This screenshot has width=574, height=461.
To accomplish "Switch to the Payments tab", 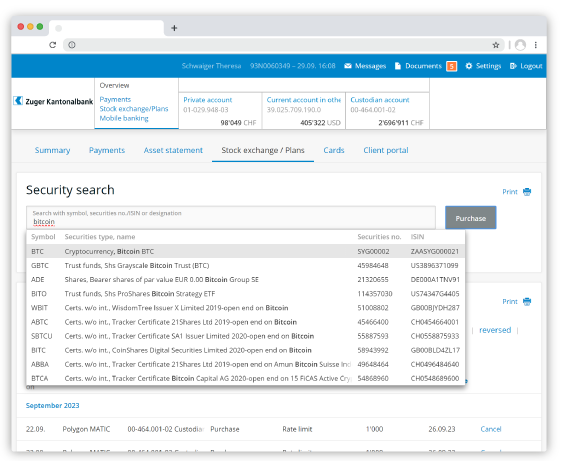I will (107, 150).
